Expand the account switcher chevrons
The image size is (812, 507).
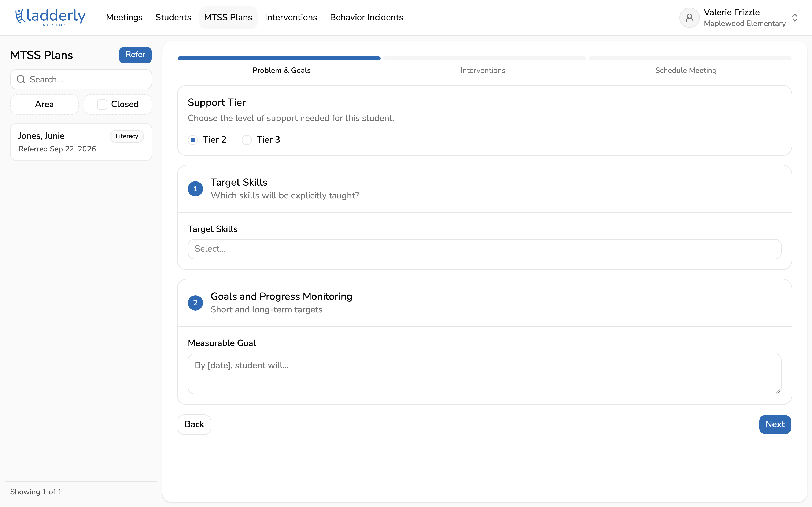pos(794,18)
